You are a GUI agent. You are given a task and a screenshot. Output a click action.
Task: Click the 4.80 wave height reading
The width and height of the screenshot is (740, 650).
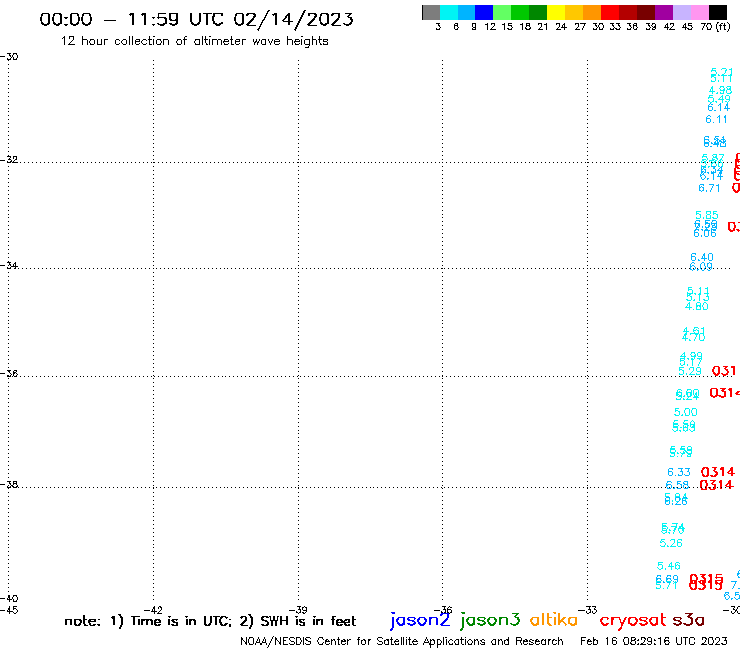pos(697,306)
